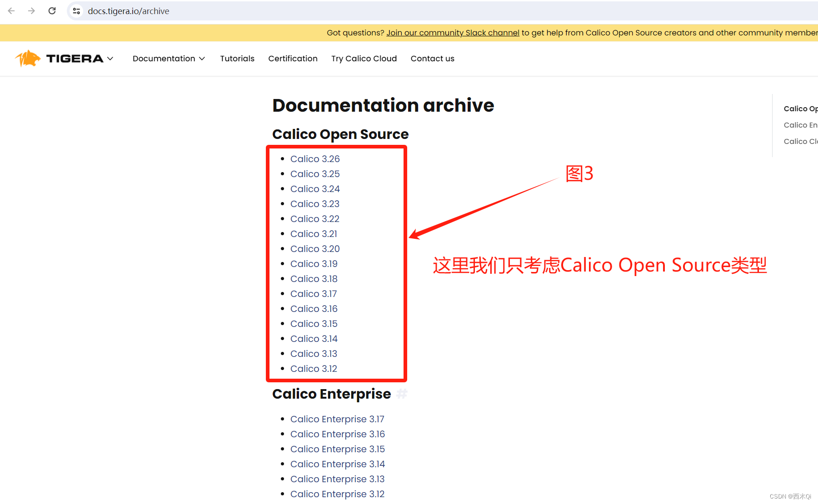Open Calico Enterprise 3.13 link

point(337,479)
